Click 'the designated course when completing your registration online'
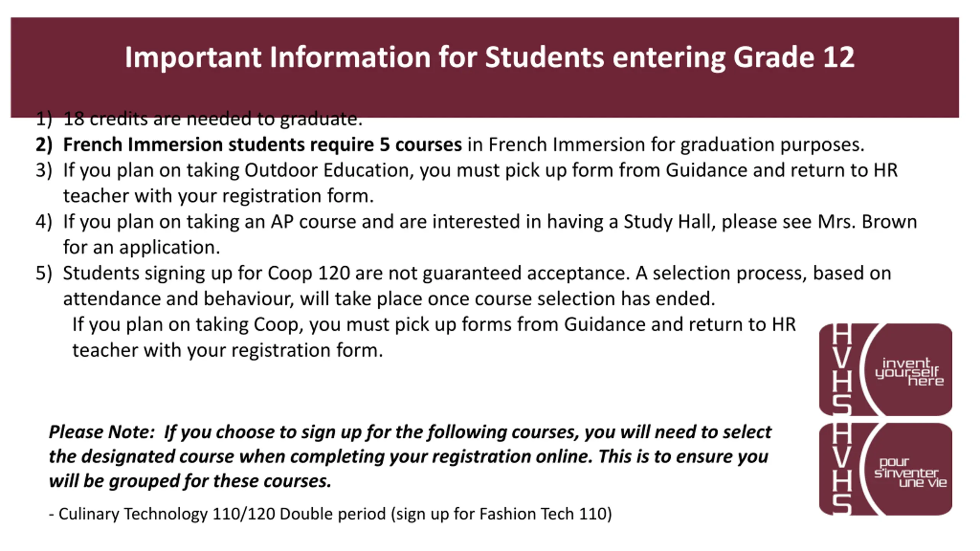The image size is (980, 551). pos(320,456)
